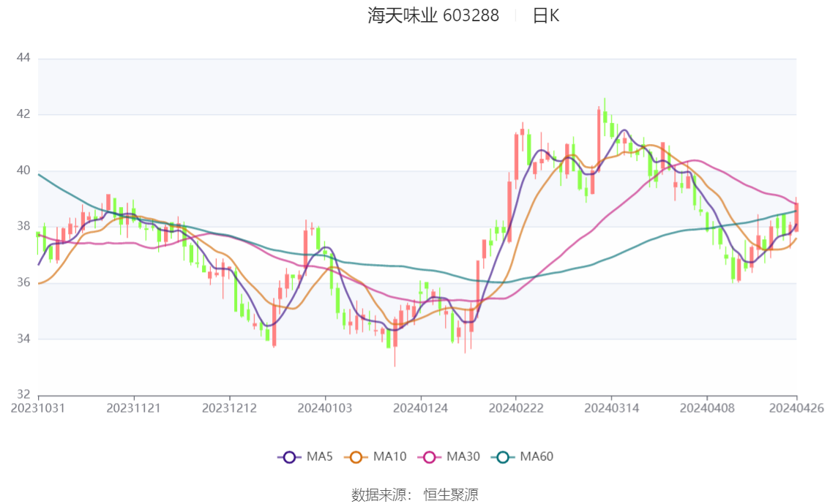Screen dimensions: 830x504
Task: Click the chart title 海天味业 603288
Action: coord(433,15)
